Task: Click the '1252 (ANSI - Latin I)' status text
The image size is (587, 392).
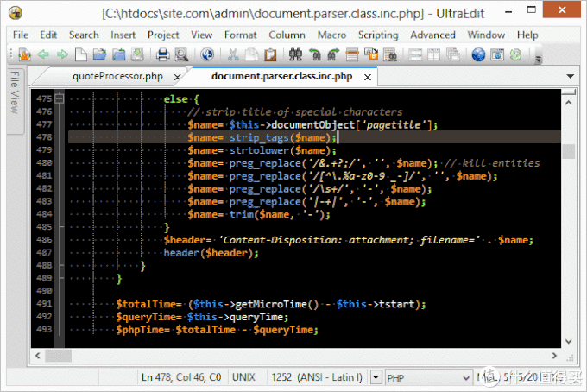Action: (x=317, y=377)
